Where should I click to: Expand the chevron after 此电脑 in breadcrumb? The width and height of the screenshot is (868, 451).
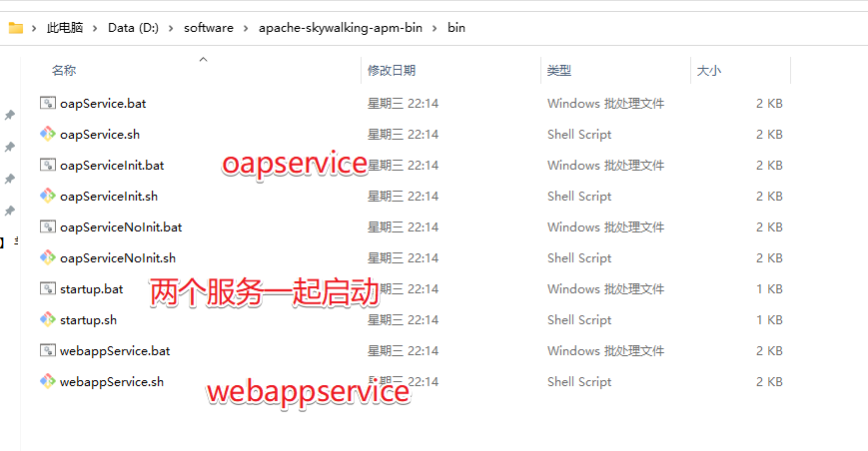point(95,28)
